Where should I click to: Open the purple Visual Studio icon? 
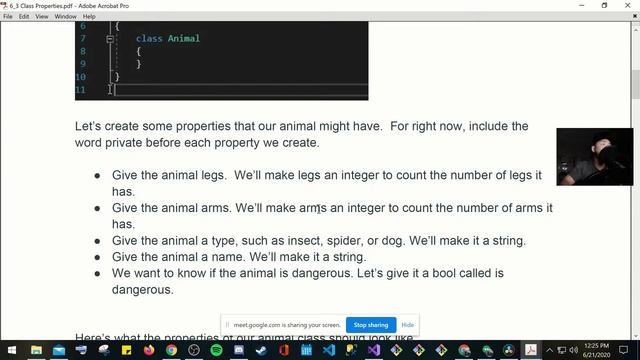coord(374,350)
